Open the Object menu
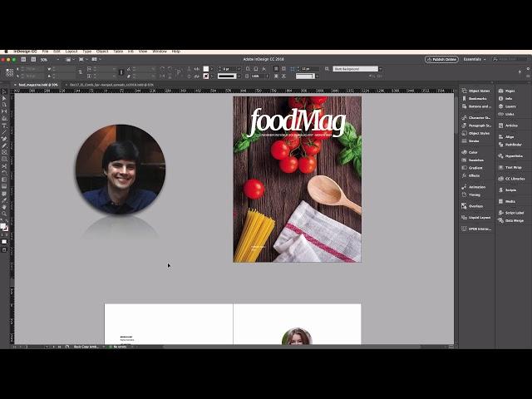532x399 pixels. pos(102,52)
